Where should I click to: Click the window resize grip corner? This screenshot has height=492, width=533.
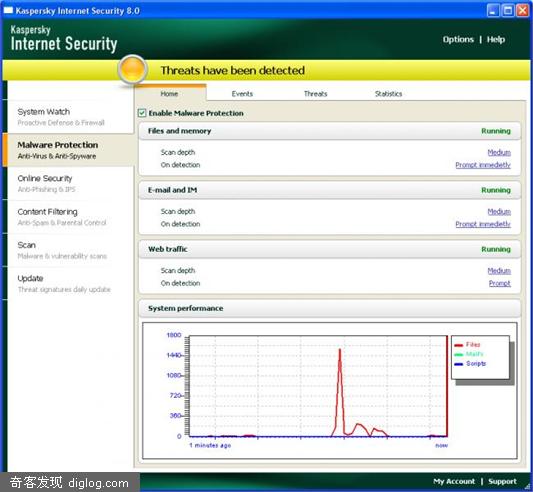(527, 485)
